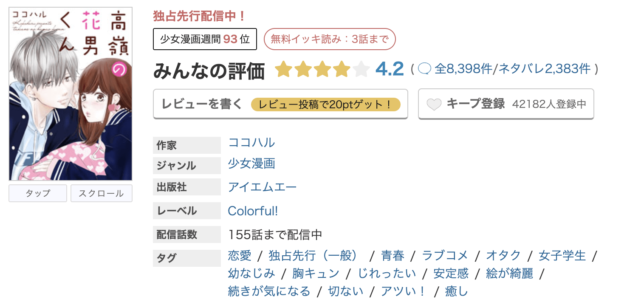The image size is (644, 305).
Task: Click the first gold star in the rating
Action: 283,69
